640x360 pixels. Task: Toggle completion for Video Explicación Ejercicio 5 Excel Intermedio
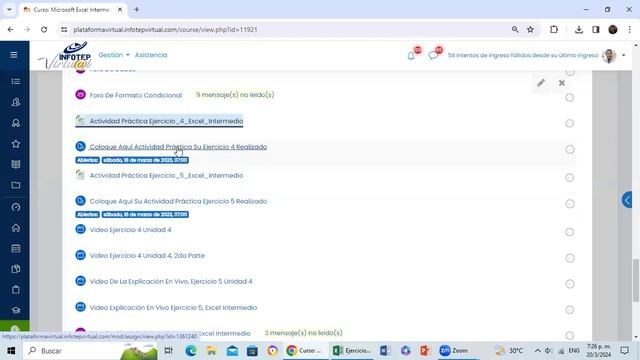[x=570, y=310]
